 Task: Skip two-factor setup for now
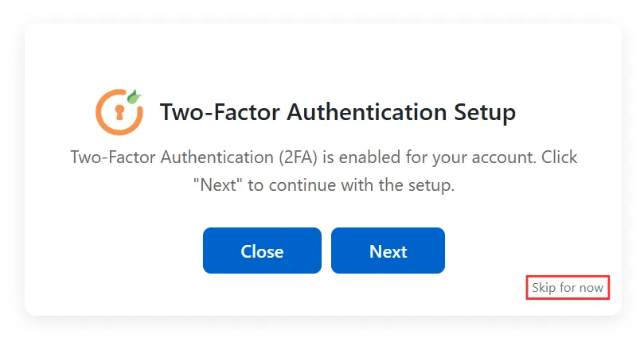tap(568, 287)
